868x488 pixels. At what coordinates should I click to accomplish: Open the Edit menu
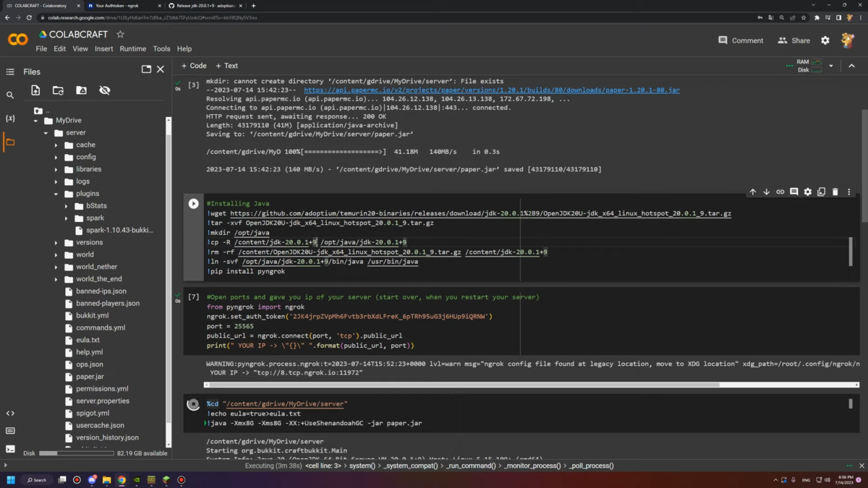pyautogui.click(x=59, y=49)
